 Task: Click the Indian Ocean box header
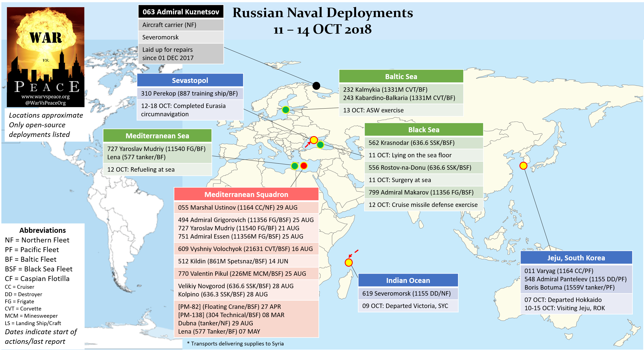coord(408,280)
